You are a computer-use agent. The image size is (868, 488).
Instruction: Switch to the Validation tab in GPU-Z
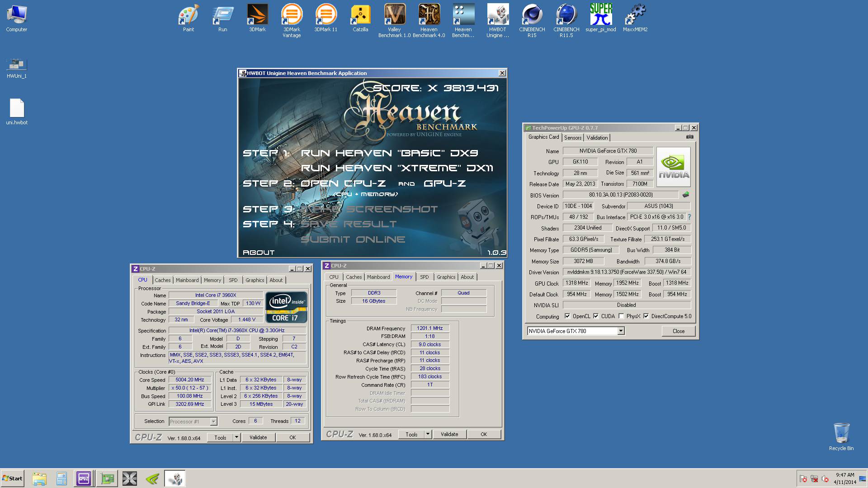[x=597, y=138]
